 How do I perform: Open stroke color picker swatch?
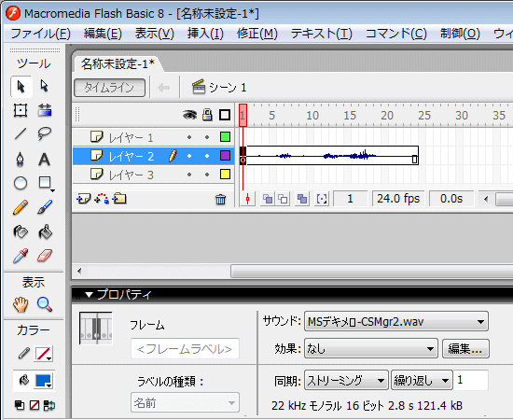[44, 354]
